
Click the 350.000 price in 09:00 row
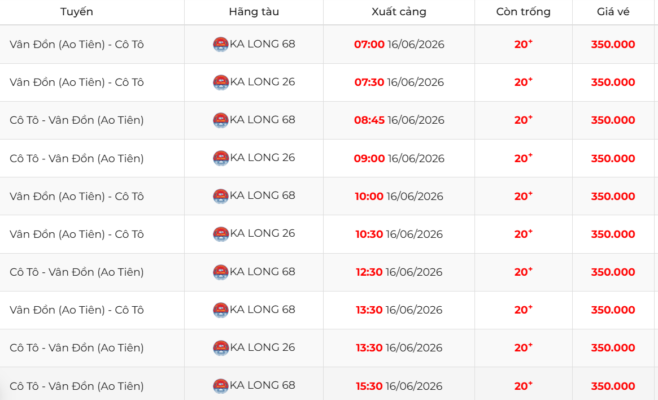tap(613, 158)
